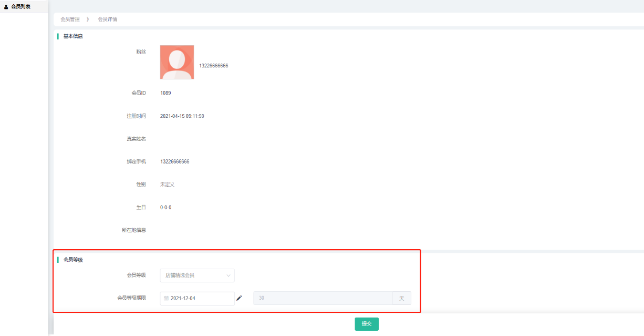Screen dimensions: 644x336
Task: Click the disabled 30 days input field
Action: click(x=323, y=298)
